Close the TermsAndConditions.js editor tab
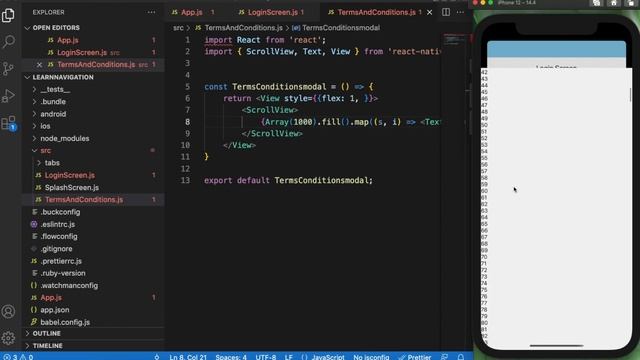640x360 pixels. [429, 13]
